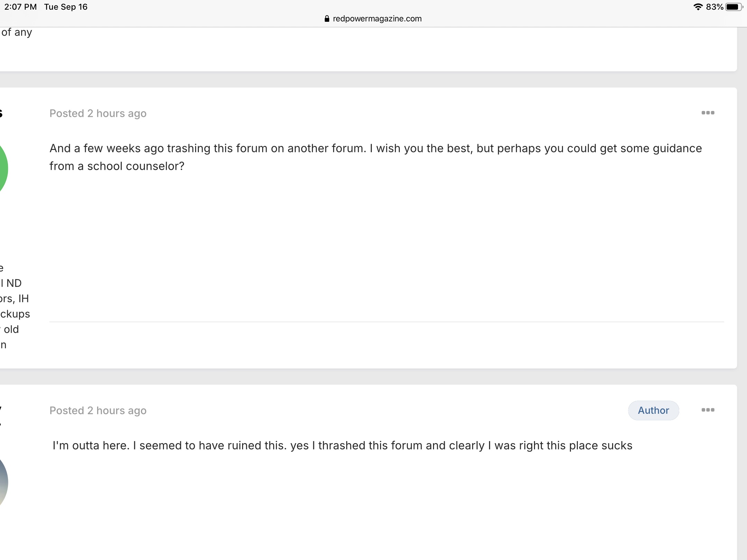Open the green avatar's profile
The image size is (747, 560).
[3, 169]
